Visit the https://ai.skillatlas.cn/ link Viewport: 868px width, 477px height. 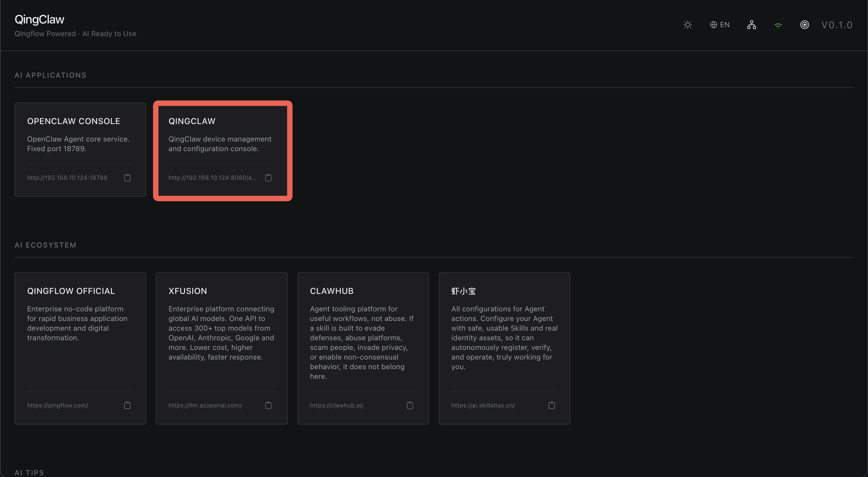483,405
